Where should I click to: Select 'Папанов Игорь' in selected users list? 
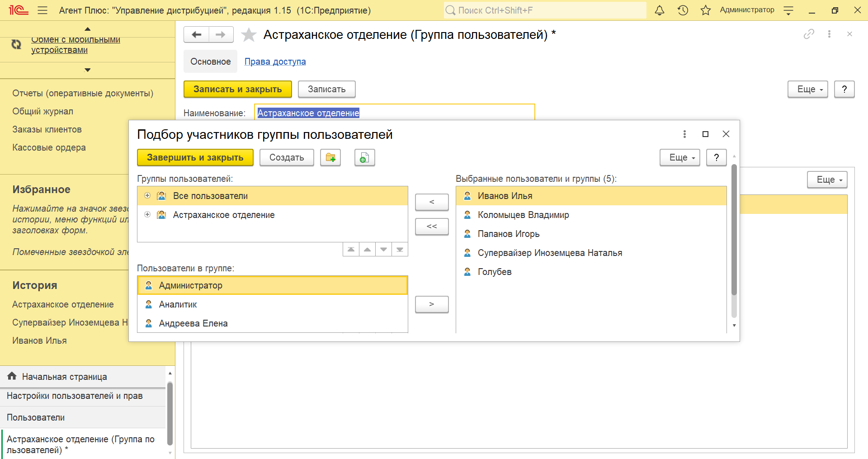pyautogui.click(x=509, y=234)
